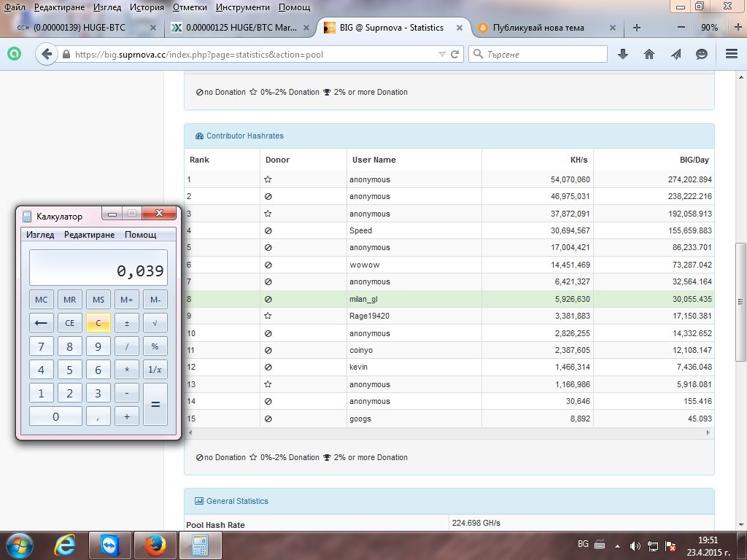The image size is (747, 560).
Task: Show the URL history dropdown arrow
Action: tap(442, 54)
